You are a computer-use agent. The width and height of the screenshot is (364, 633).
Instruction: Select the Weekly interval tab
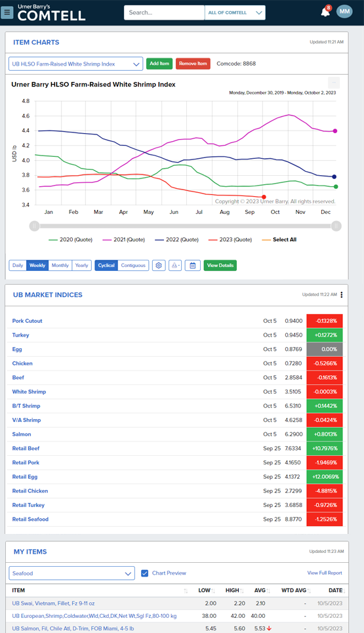[x=37, y=265]
